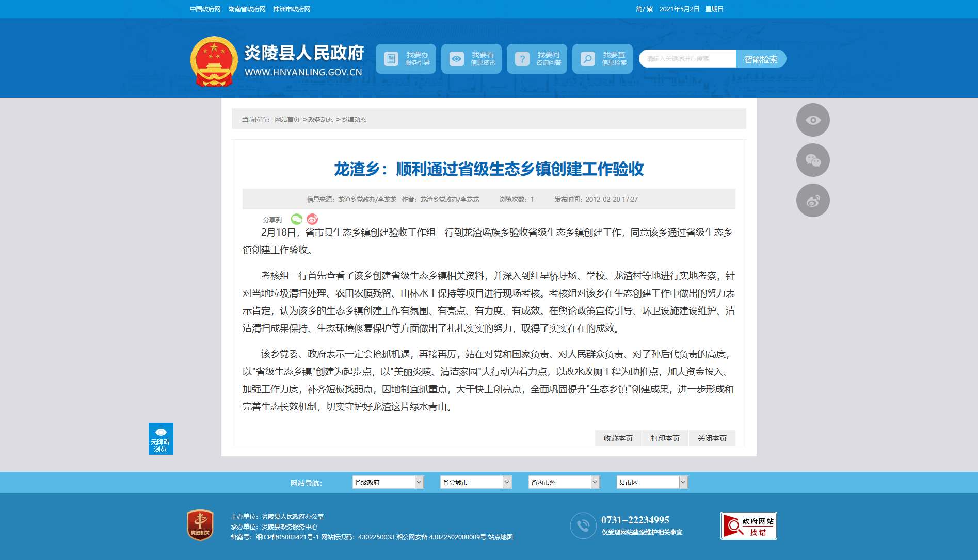Expand the 省会城市 dropdown
The image size is (978, 560).
pyautogui.click(x=475, y=482)
